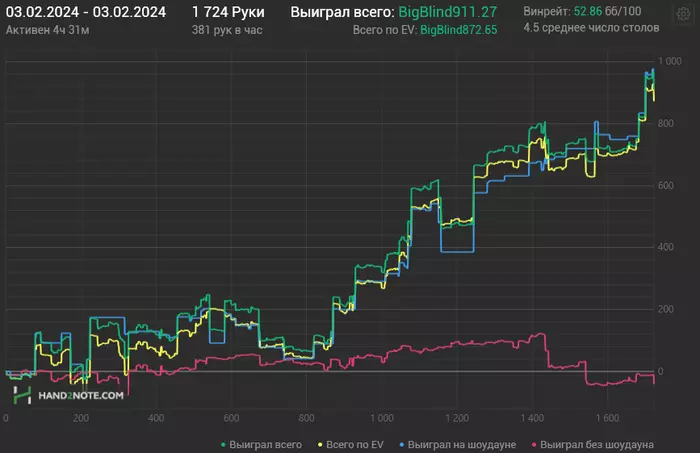Click the EV total value "BigBlind872.65"

tap(458, 30)
